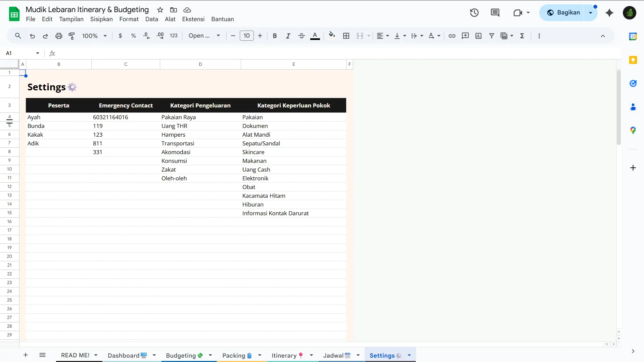Create a filter using the funnel icon
This screenshot has width=644, height=362.
pyautogui.click(x=492, y=36)
